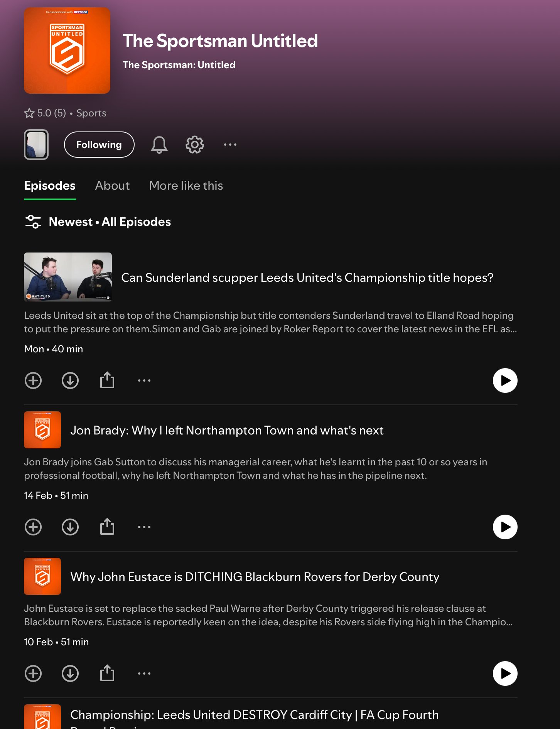Click the '14 Feb • 51 min' label
Screen dimensions: 560x729
click(56, 495)
